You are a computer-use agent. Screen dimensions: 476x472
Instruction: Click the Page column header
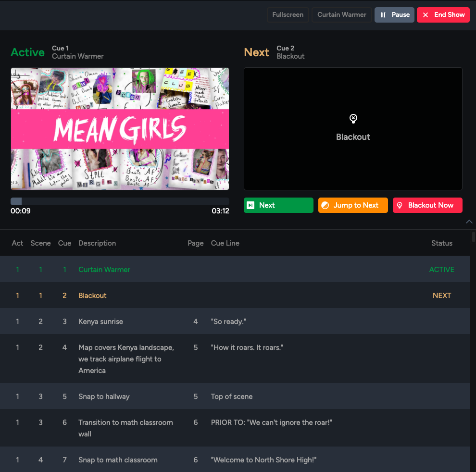[x=196, y=243]
